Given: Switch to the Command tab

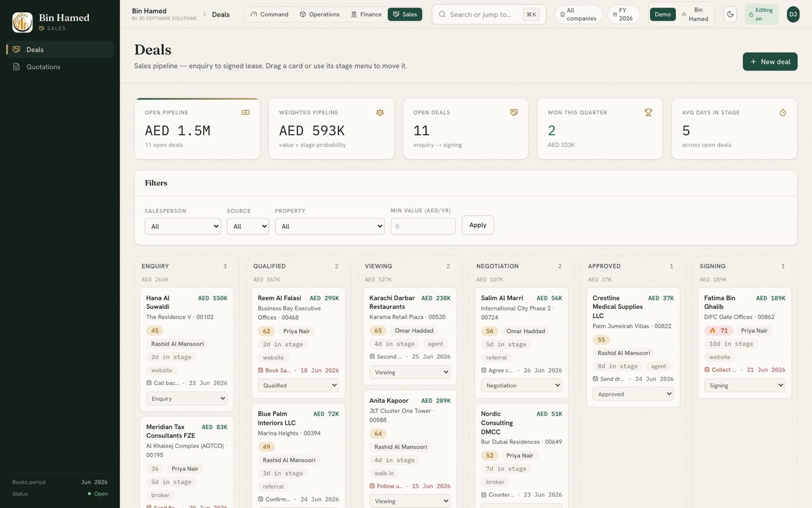Looking at the screenshot, I should [x=270, y=15].
